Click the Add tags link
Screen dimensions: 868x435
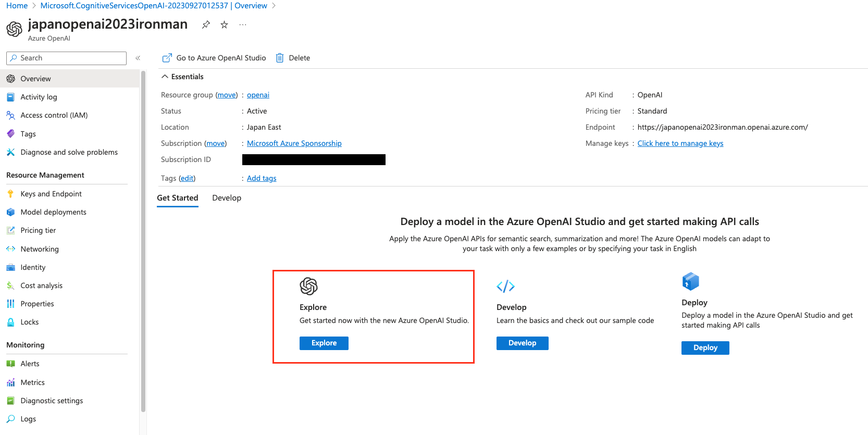pos(262,178)
